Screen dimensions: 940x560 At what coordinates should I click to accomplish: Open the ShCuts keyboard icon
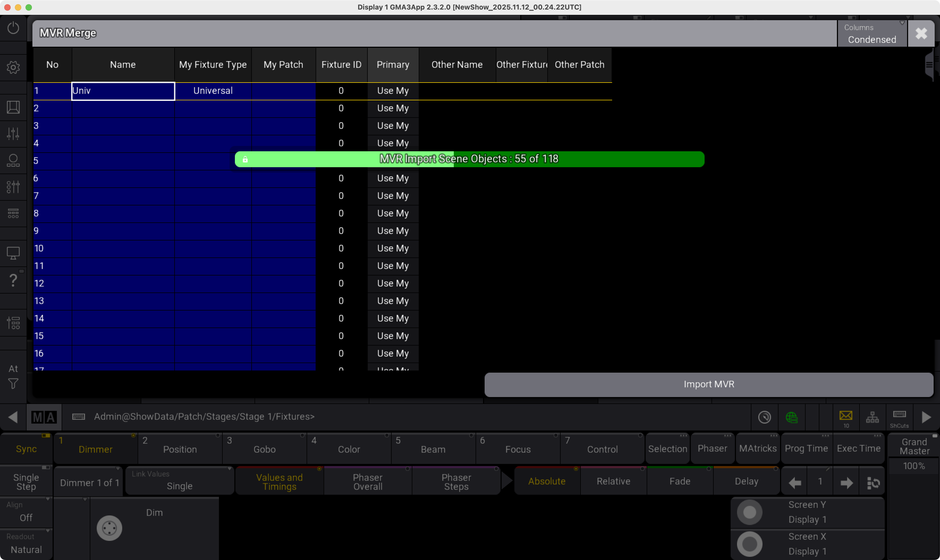coord(899,417)
